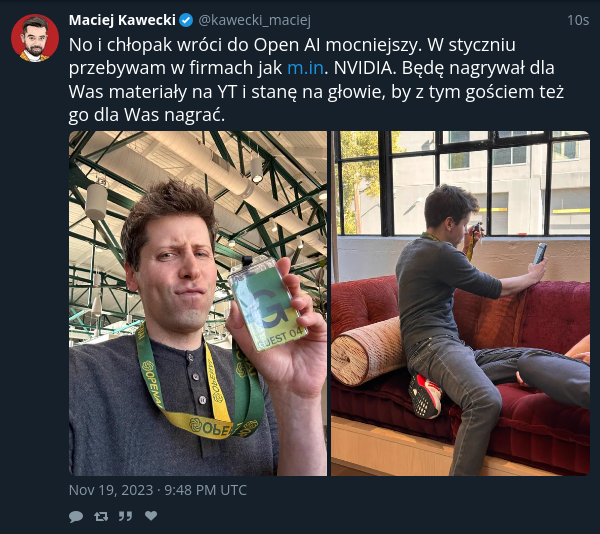This screenshot has height=534, width=600.
Task: Click the blue verified checkmark badge
Action: coord(186,20)
